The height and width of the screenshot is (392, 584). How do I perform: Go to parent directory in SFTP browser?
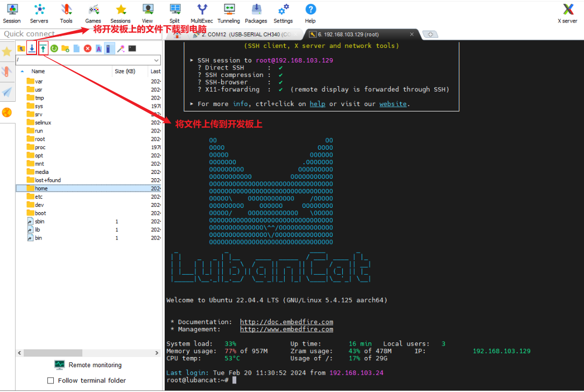pos(21,48)
